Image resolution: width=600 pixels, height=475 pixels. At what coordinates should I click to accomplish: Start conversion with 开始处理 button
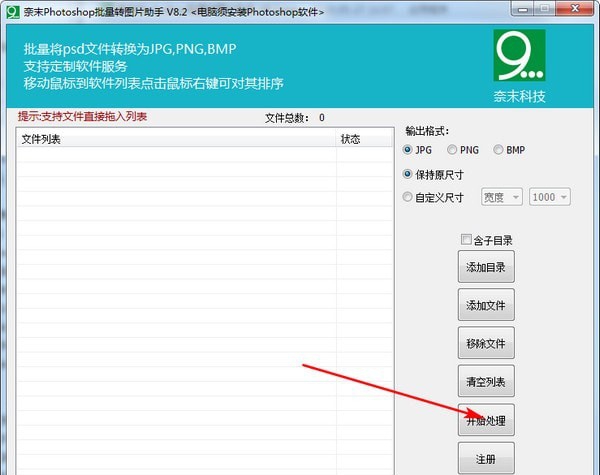486,420
